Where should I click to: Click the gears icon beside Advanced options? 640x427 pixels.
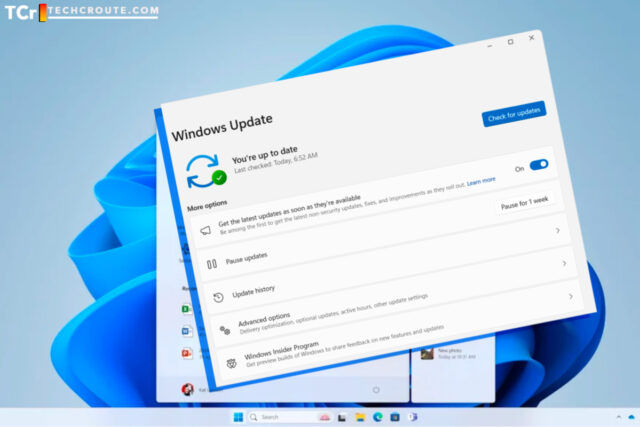click(x=225, y=330)
